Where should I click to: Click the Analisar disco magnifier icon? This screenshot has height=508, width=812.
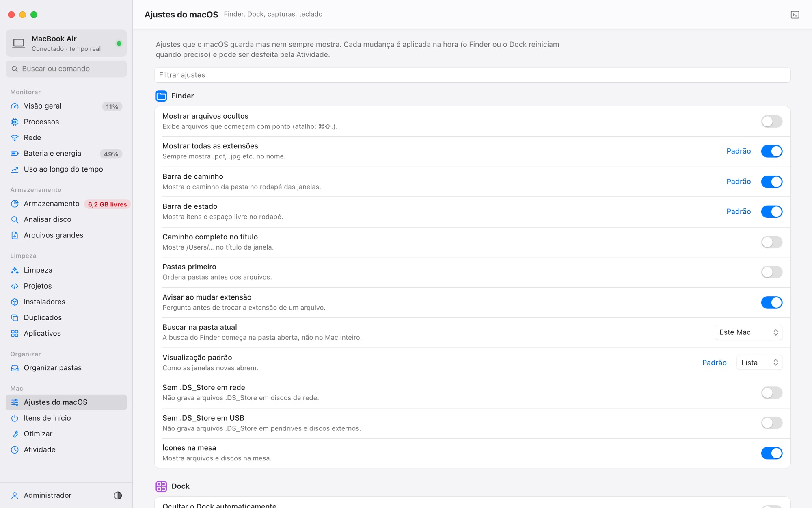[15, 219]
